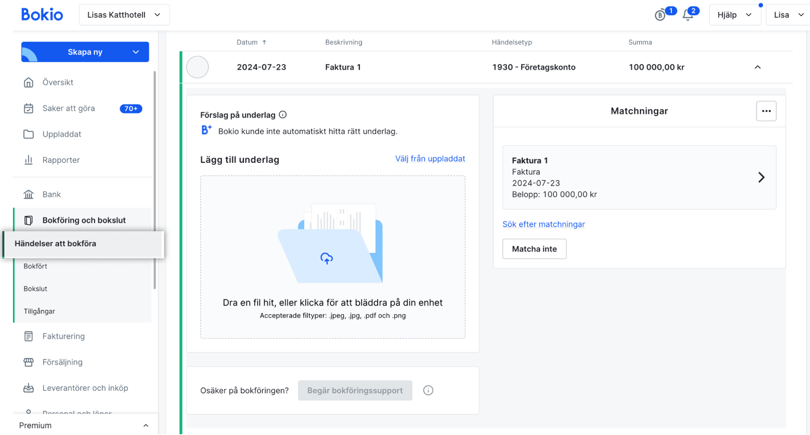Click the Sök efter matchningar link
Viewport: 810px width, 435px height.
543,224
